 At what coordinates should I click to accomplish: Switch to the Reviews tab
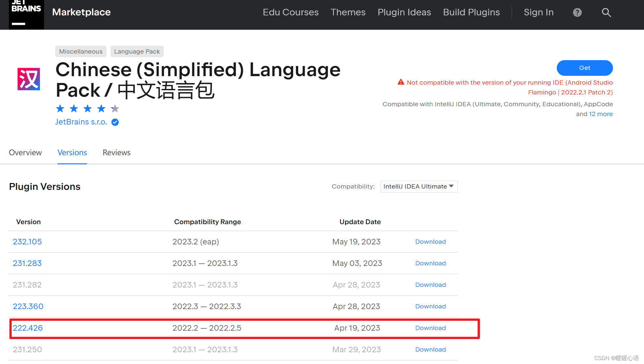[116, 153]
